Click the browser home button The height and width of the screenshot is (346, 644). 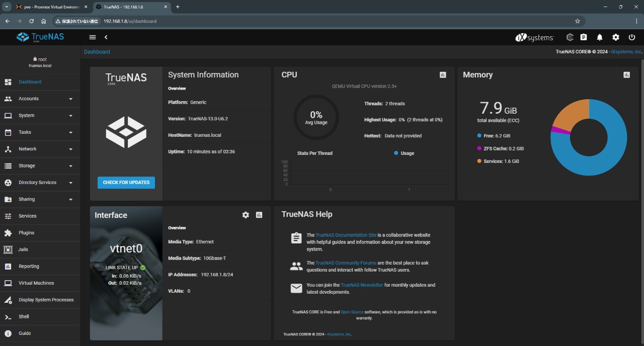pos(44,21)
